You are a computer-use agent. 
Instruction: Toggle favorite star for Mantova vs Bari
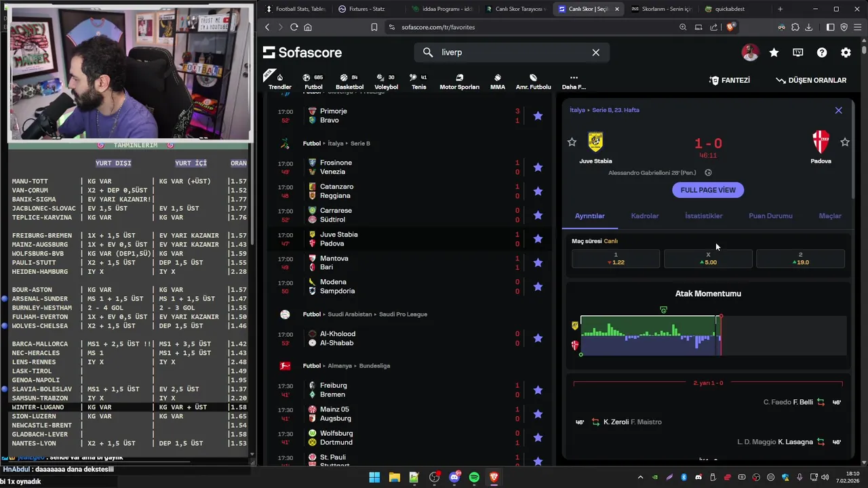click(x=538, y=263)
